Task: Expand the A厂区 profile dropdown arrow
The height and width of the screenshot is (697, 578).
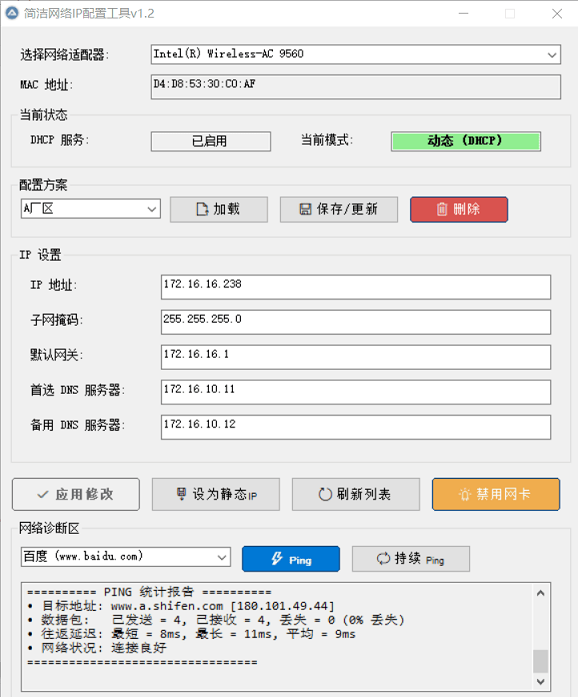Action: [152, 209]
